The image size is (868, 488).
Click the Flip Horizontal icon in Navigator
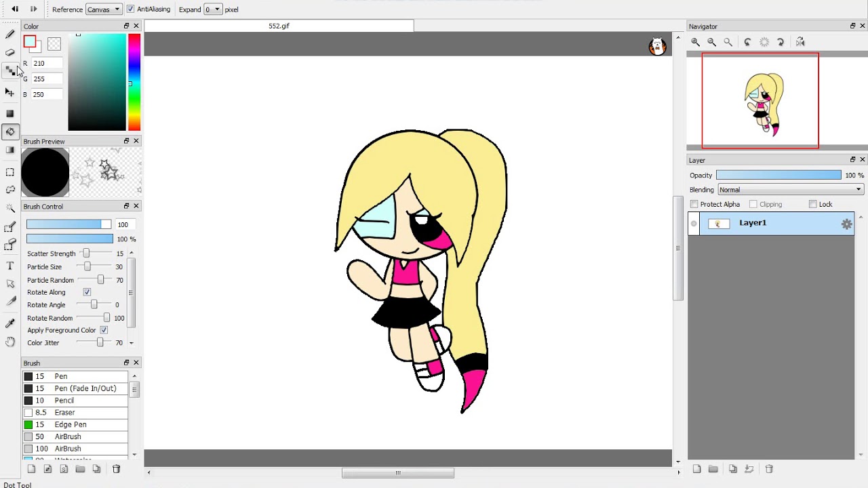coord(800,42)
